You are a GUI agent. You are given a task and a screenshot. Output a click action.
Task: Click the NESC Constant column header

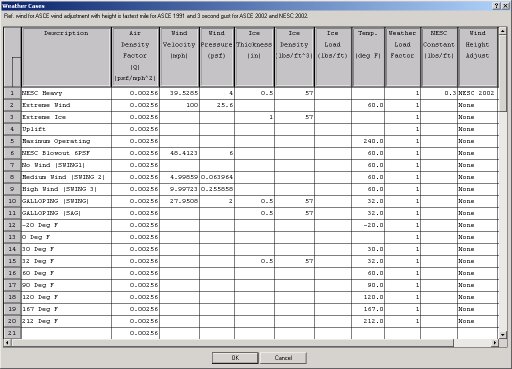(x=439, y=57)
